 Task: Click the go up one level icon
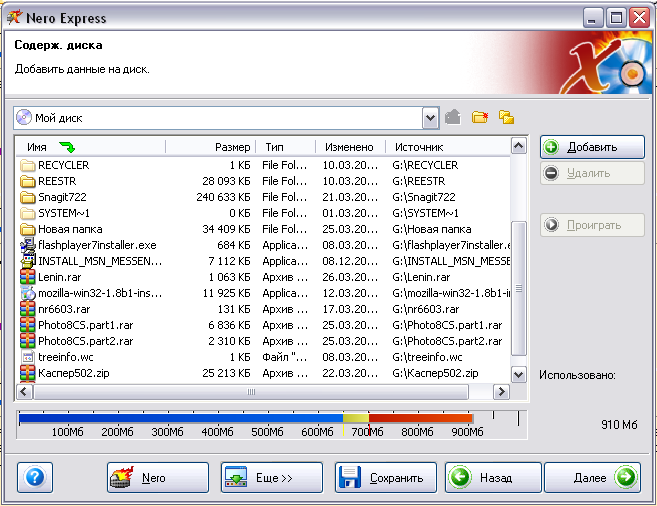[453, 117]
